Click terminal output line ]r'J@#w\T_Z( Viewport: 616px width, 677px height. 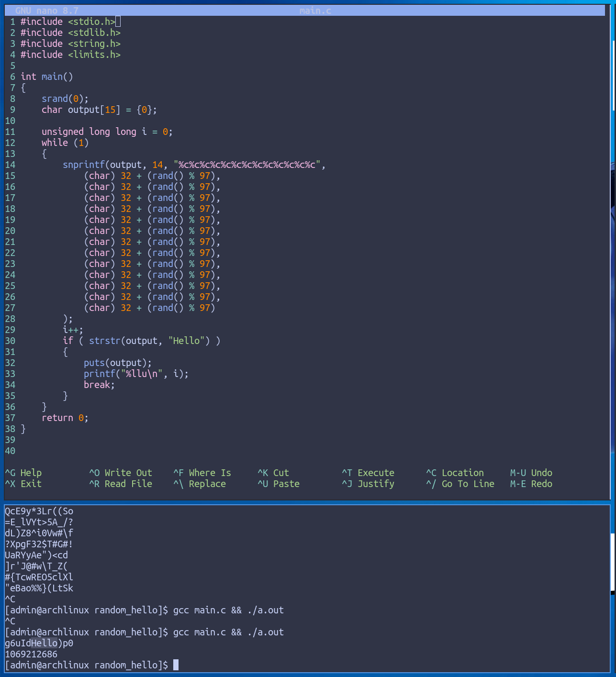pyautogui.click(x=36, y=566)
